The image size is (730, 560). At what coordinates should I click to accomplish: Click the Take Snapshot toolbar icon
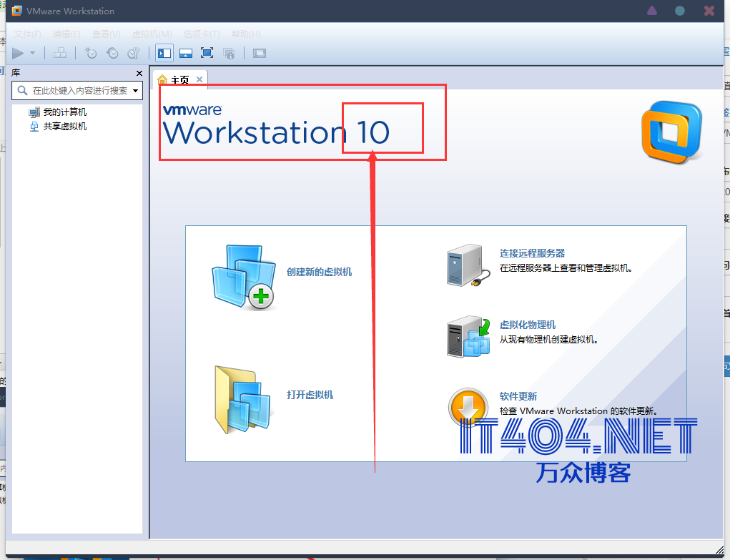coord(90,53)
